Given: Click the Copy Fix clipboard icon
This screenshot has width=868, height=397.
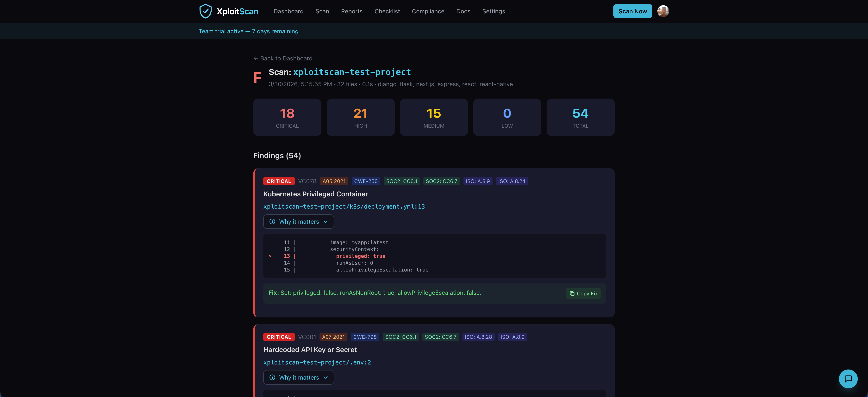Looking at the screenshot, I should [572, 294].
